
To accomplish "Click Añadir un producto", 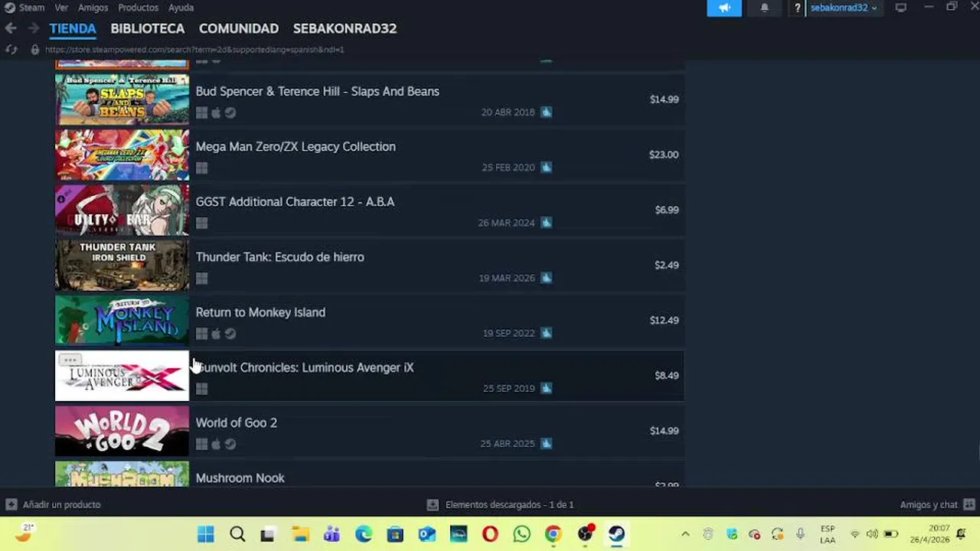I will 54,505.
